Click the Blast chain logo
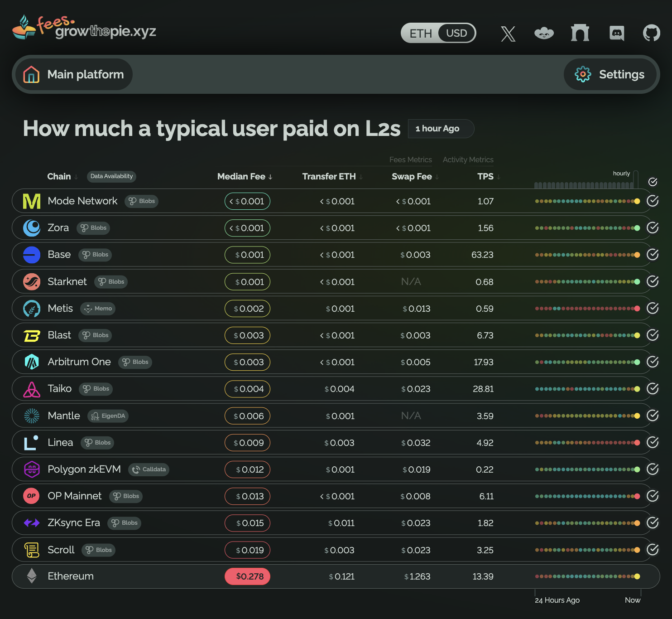672x619 pixels. [x=32, y=335]
